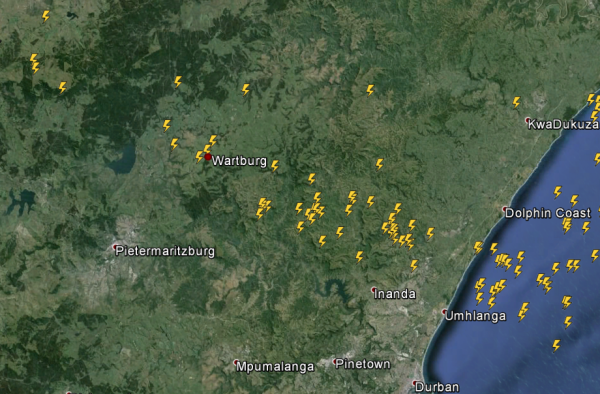This screenshot has width=600, height=394.
Task: Select the lightning icon in the top-left corner
Action: click(46, 16)
